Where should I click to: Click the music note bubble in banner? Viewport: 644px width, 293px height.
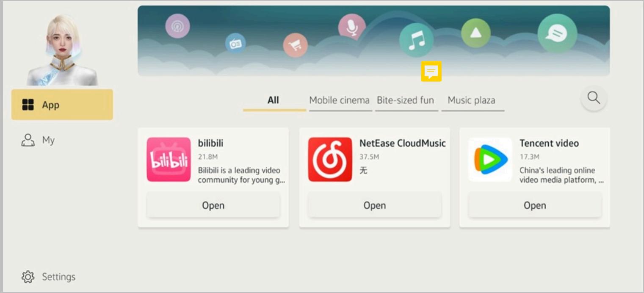tap(416, 40)
